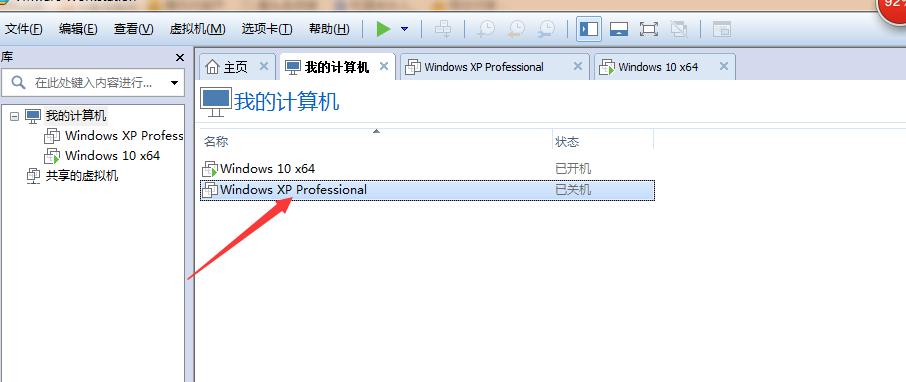The width and height of the screenshot is (906, 382).
Task: Click the 已关机 status of Windows XP
Action: [573, 190]
